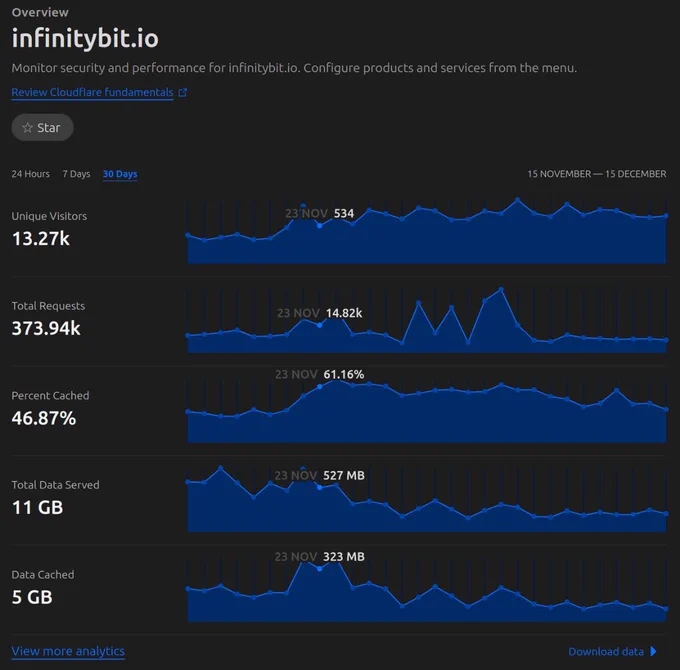Click the star icon in Star button
Screen dimensions: 680x670
coord(27,127)
